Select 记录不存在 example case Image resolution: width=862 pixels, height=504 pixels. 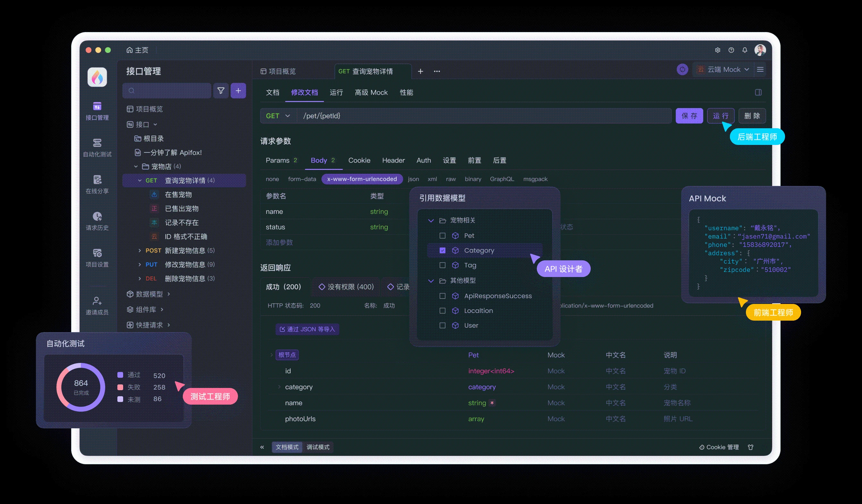(181, 223)
